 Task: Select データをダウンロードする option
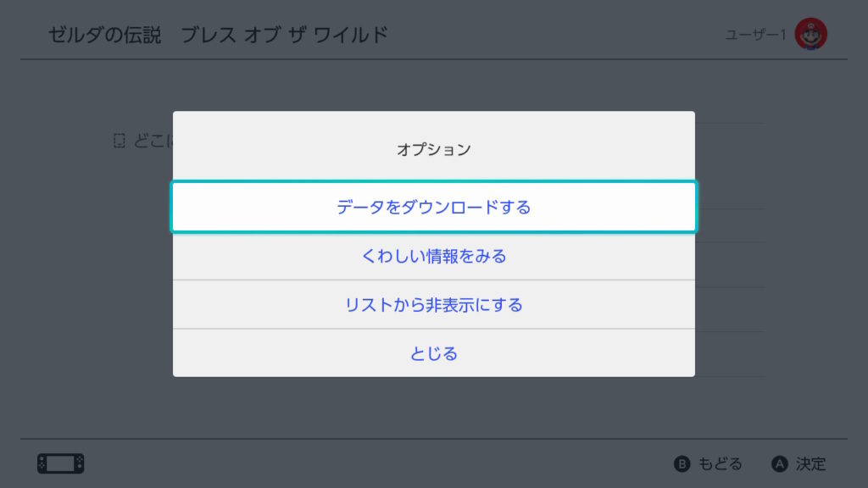pyautogui.click(x=433, y=207)
